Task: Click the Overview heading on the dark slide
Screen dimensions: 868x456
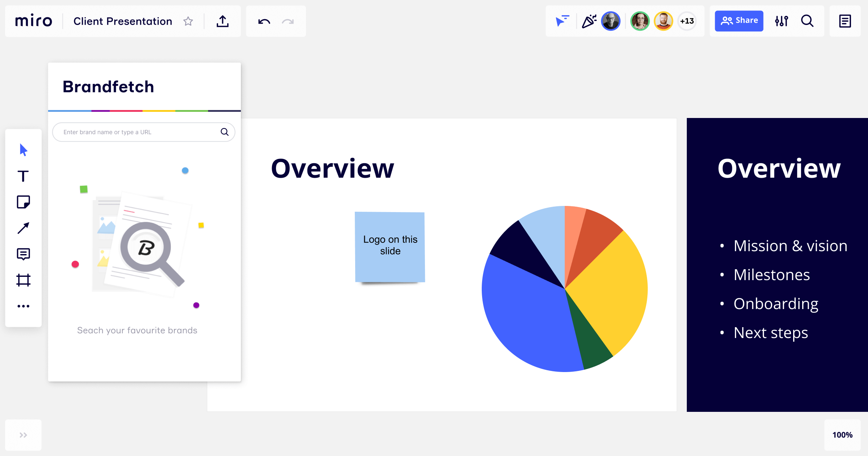Action: click(779, 169)
